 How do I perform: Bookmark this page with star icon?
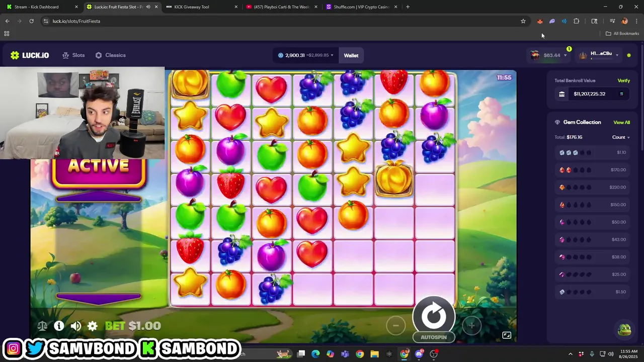pos(523,21)
